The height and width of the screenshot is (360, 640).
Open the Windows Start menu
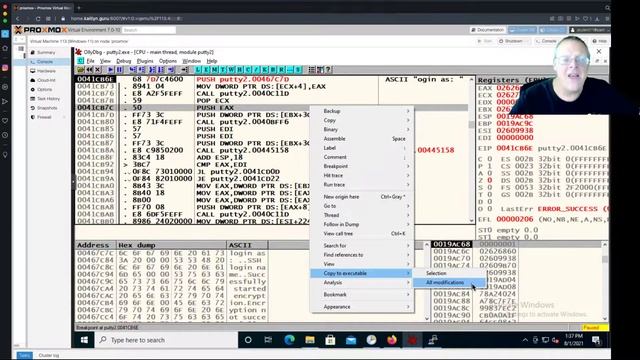(84, 340)
